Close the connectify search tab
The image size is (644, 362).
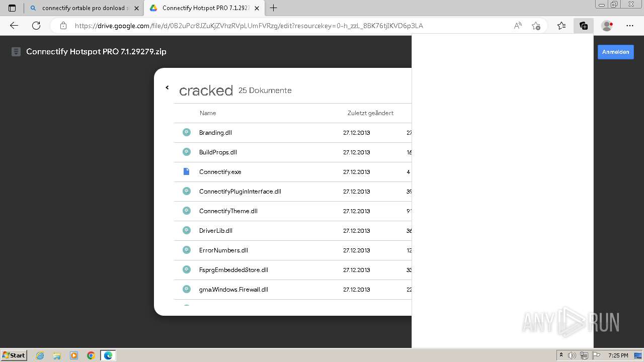136,8
